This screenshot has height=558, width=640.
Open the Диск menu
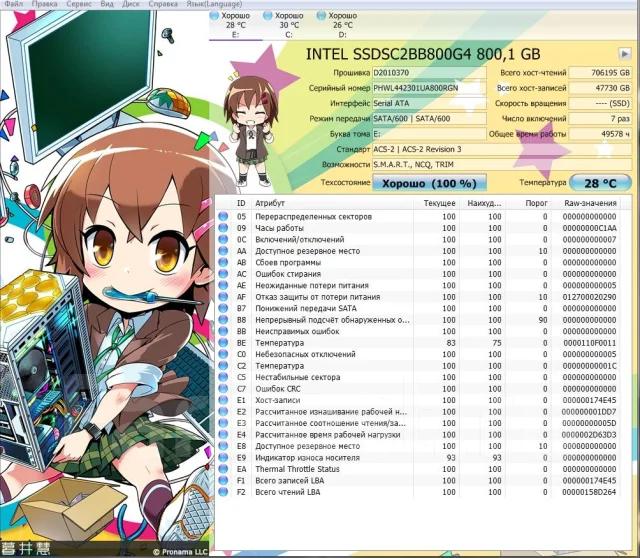(x=131, y=4)
